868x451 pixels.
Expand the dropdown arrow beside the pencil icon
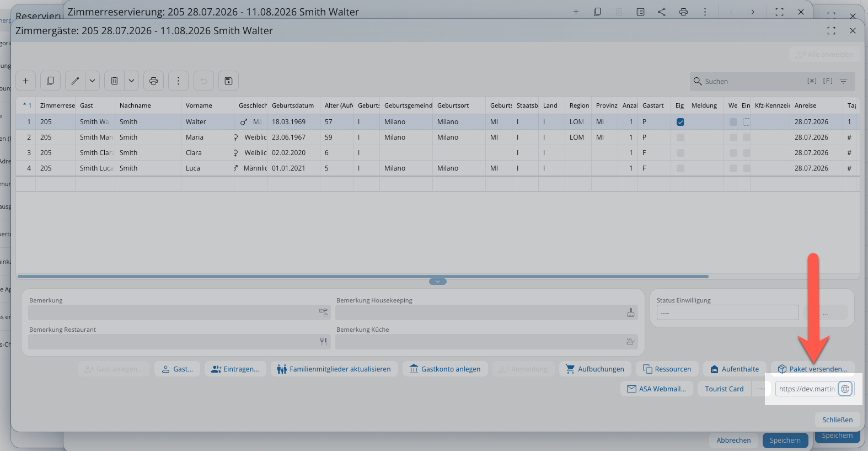click(92, 81)
